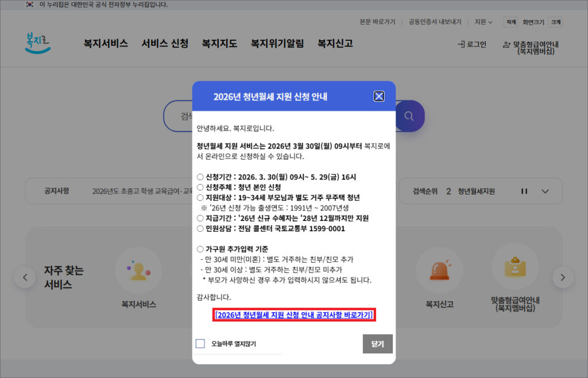Click the Bokjiro logo icon
588x378 pixels.
tap(38, 44)
